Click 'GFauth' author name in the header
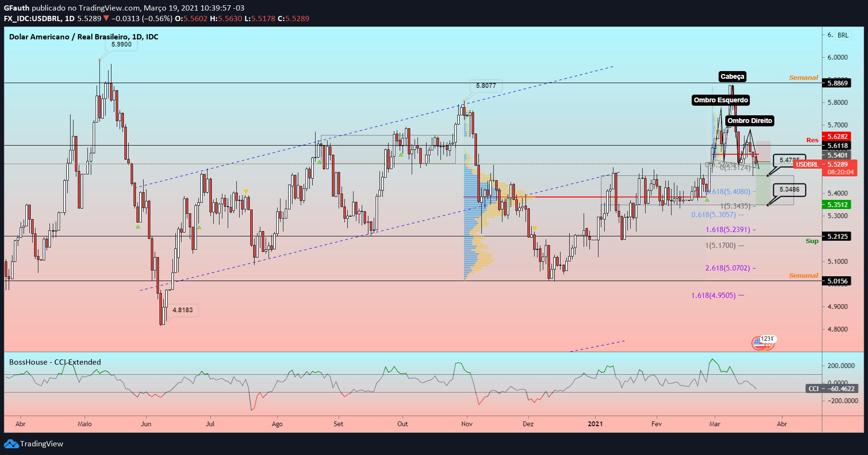868x455 pixels. tap(16, 8)
